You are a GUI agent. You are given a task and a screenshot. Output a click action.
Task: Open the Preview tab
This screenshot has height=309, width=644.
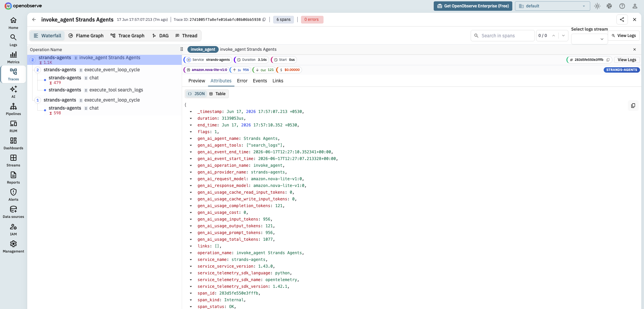(197, 81)
